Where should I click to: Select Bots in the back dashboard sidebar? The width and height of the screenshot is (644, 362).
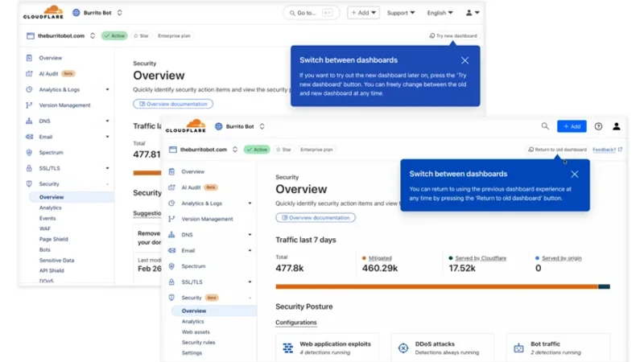(45, 249)
